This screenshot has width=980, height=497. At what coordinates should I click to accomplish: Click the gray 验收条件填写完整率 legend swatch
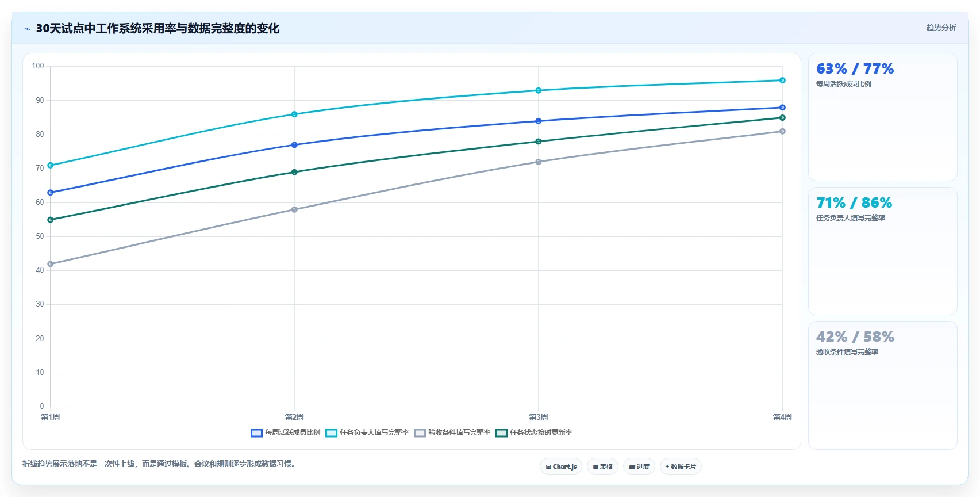pos(420,433)
